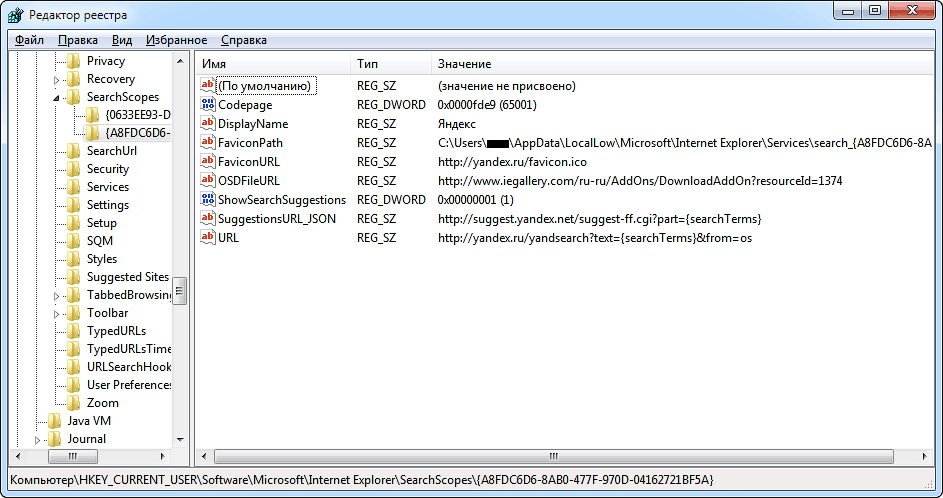943x498 pixels.
Task: Click the folder icon for the Privacy key
Action: 73,61
